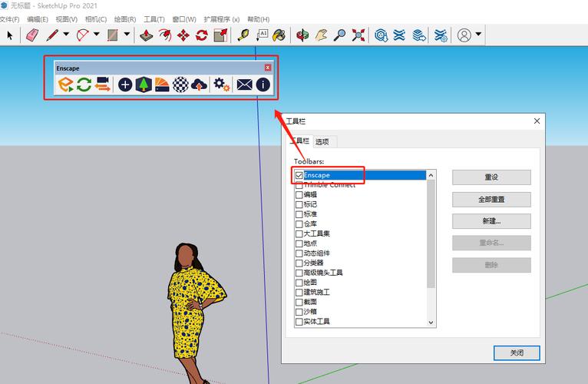Select the Text label tool
The width and height of the screenshot is (588, 384).
[262, 35]
